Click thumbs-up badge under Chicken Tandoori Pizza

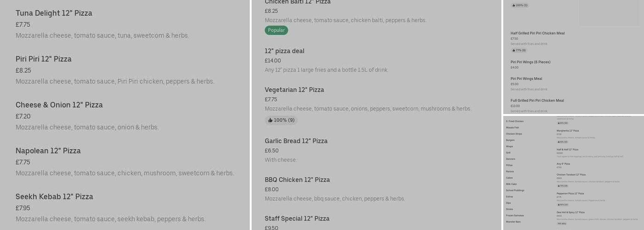pyautogui.click(x=563, y=186)
